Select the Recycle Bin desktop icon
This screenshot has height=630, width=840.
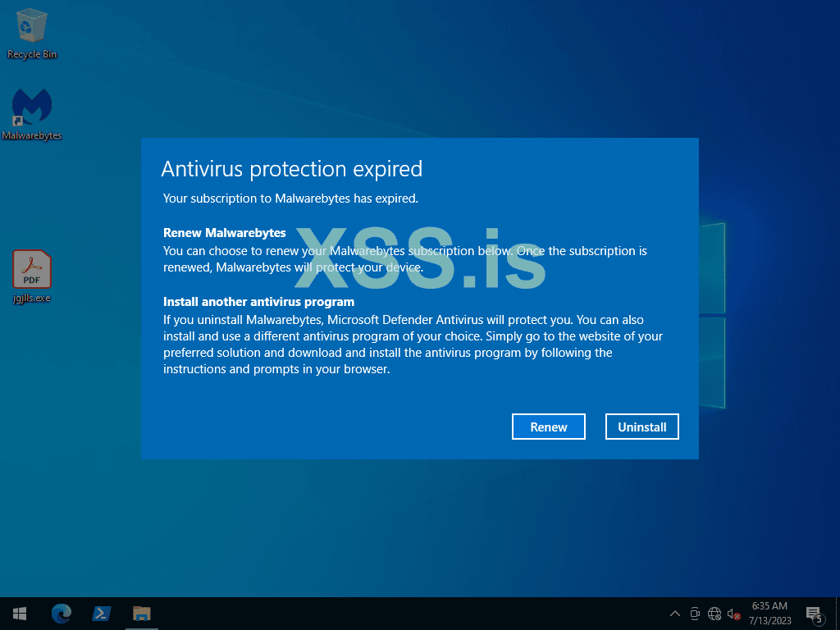click(32, 34)
